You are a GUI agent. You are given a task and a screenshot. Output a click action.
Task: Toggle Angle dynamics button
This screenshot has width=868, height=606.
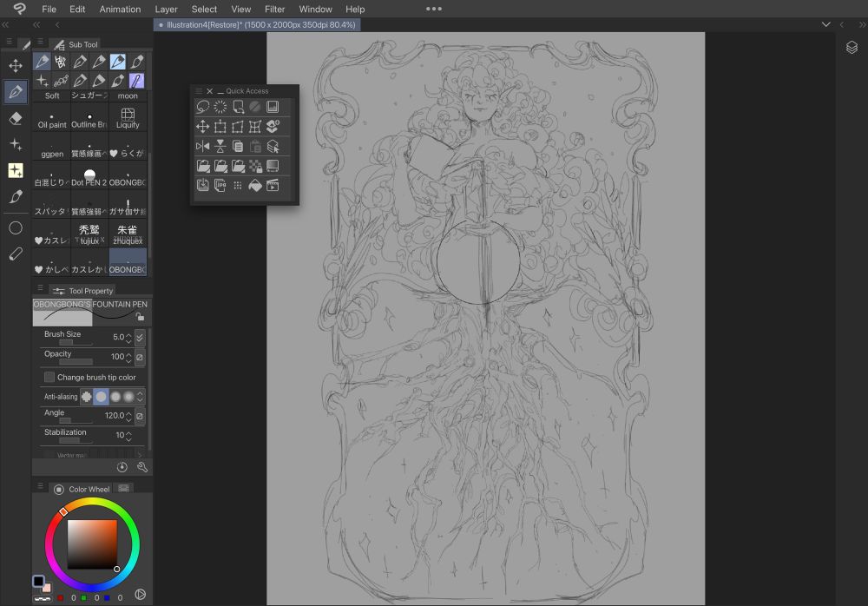(x=140, y=416)
